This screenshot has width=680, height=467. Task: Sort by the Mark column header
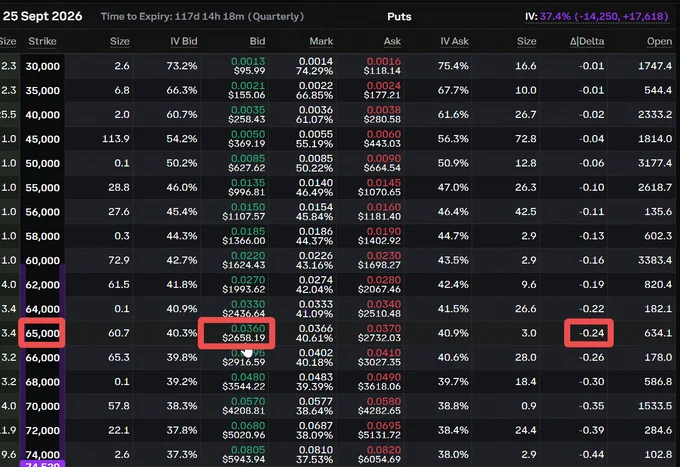click(x=321, y=41)
